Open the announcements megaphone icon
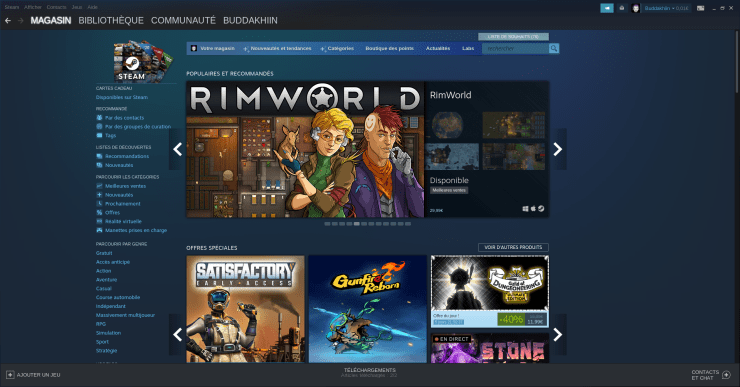The width and height of the screenshot is (740, 387). point(607,8)
